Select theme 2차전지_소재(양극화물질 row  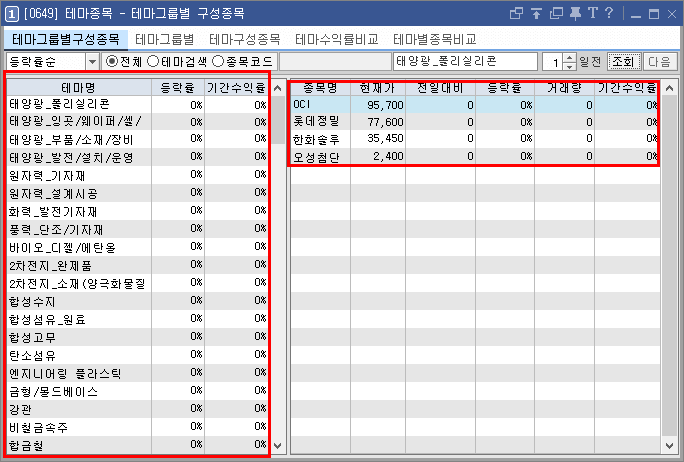137,284
